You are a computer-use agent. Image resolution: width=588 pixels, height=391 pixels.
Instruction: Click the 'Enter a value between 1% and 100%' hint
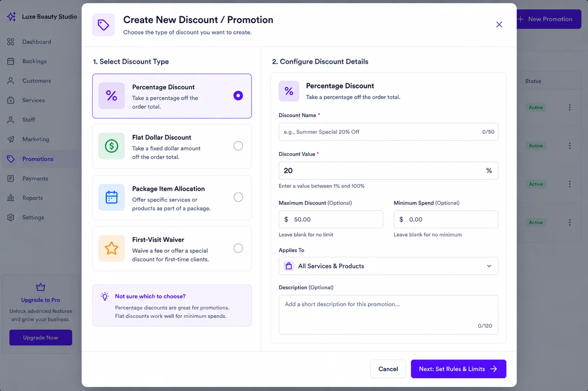pos(321,186)
